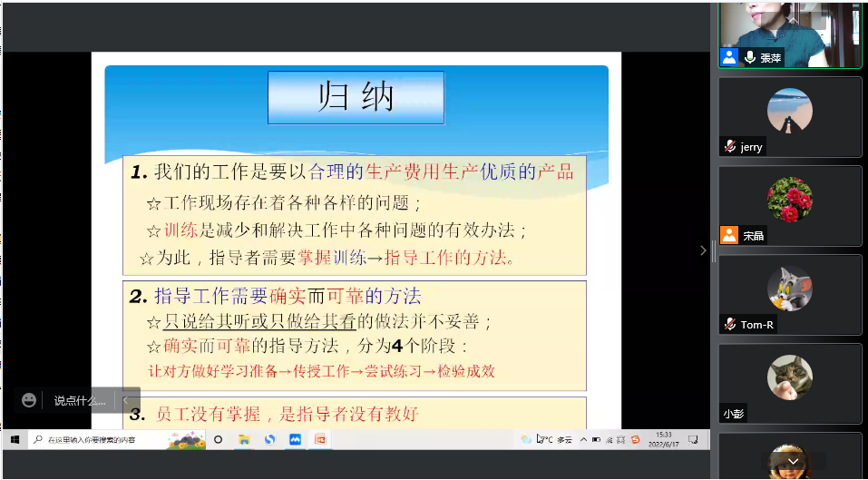This screenshot has height=480, width=868.
Task: Collapse the participant video panel with the chevron
Action: point(703,250)
